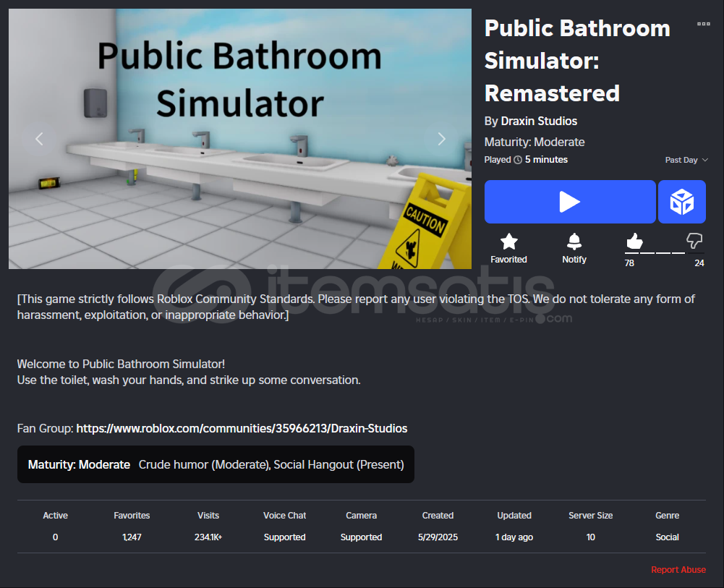Toggle the Favorited star
This screenshot has height=588, width=724.
[509, 242]
